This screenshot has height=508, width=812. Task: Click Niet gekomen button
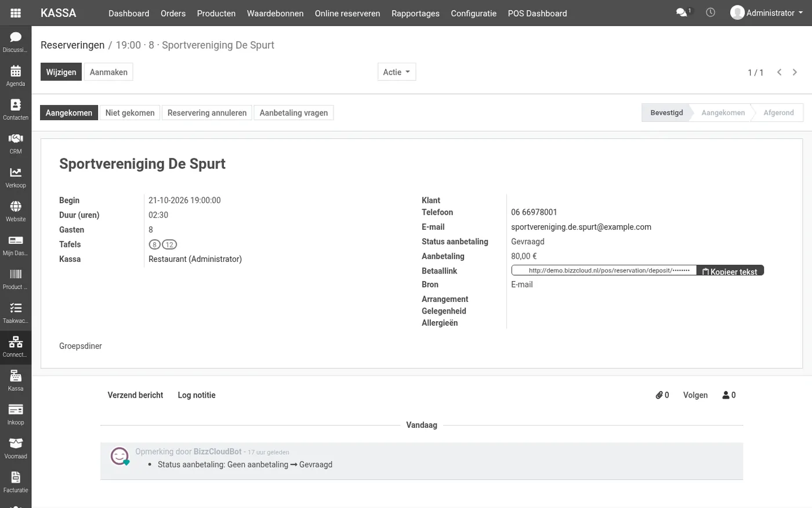coord(130,113)
